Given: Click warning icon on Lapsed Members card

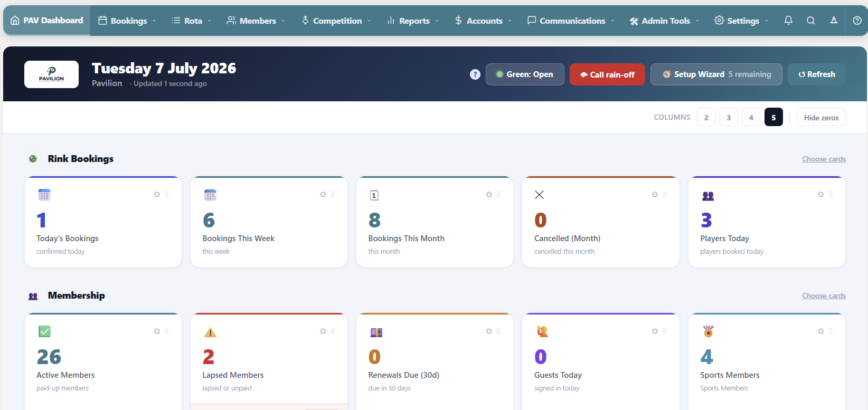Looking at the screenshot, I should (210, 332).
